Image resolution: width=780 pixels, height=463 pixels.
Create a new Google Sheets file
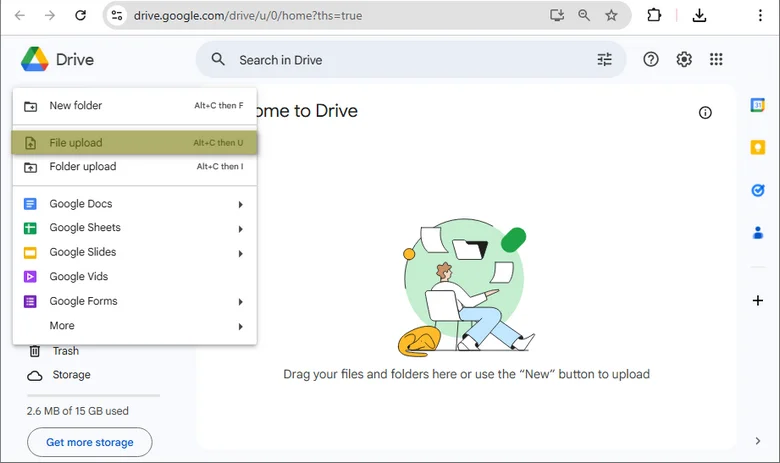[134, 228]
